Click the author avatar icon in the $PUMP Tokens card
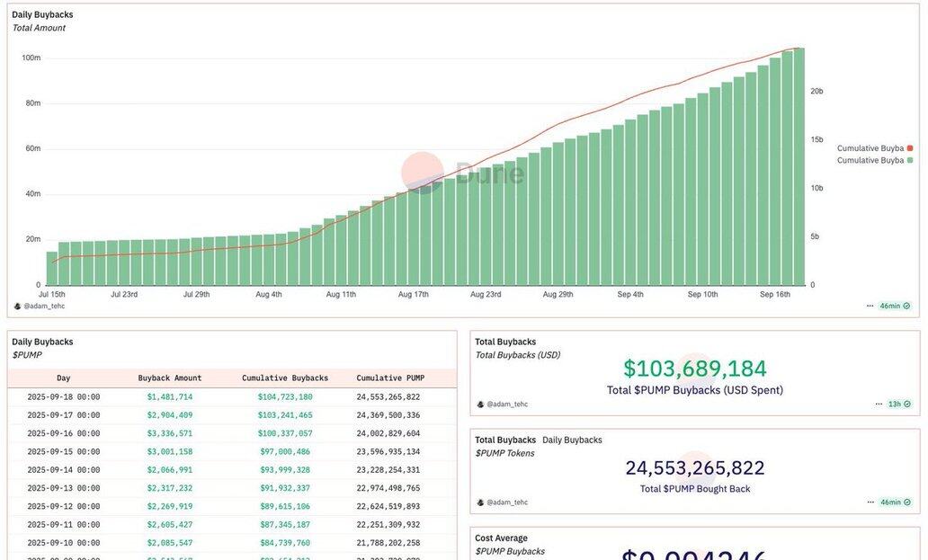 (x=480, y=502)
